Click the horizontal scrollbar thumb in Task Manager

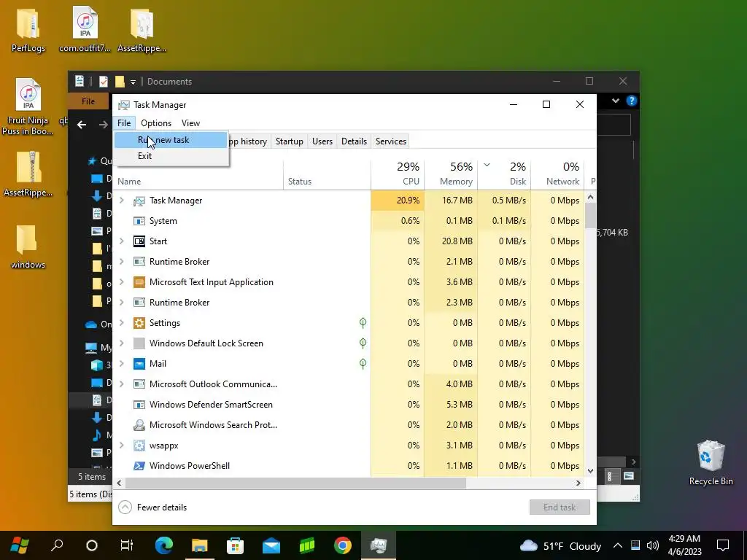(295, 483)
